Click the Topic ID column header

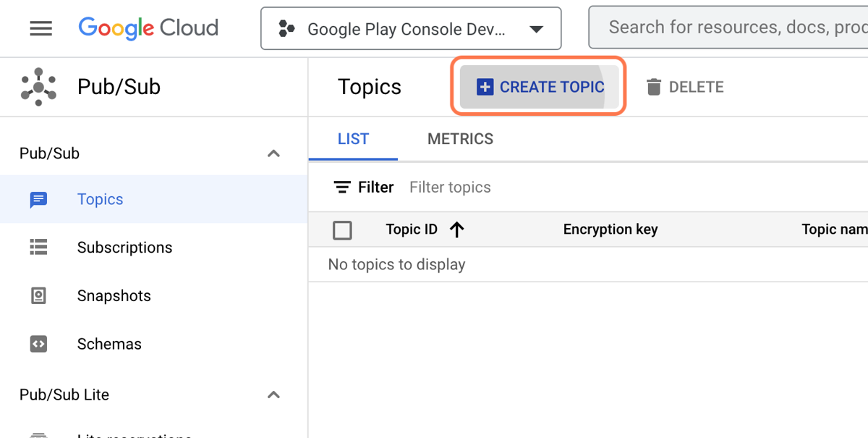coord(412,229)
